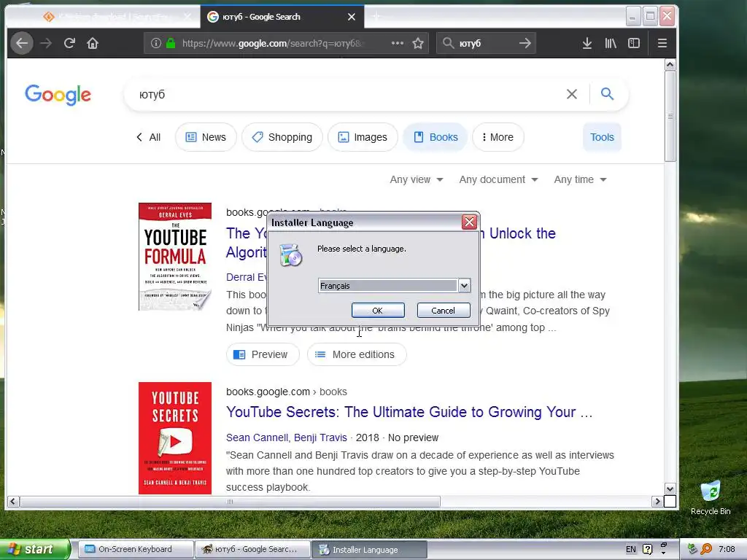Image resolution: width=747 pixels, height=560 pixels.
Task: Open the Firefox hamburger menu
Action: (662, 43)
